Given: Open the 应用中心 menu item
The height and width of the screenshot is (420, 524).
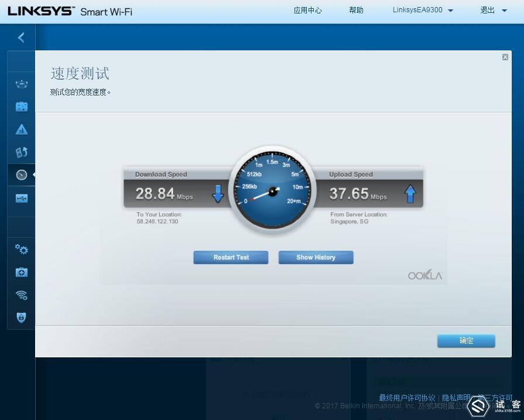Looking at the screenshot, I should point(307,10).
